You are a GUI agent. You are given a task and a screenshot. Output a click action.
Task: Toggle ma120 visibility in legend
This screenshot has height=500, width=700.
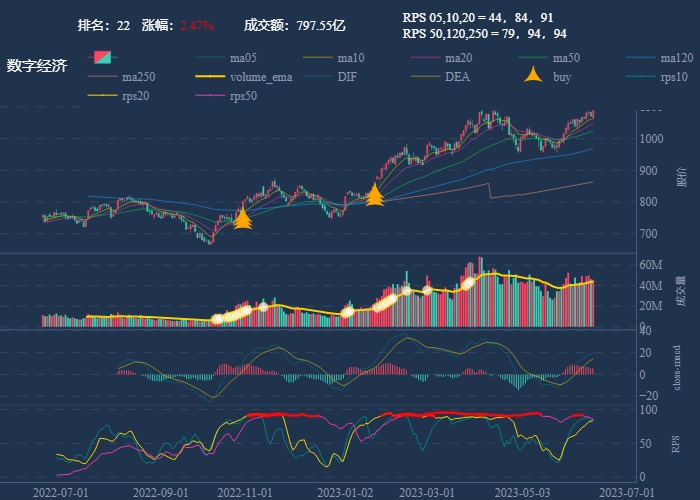click(677, 58)
